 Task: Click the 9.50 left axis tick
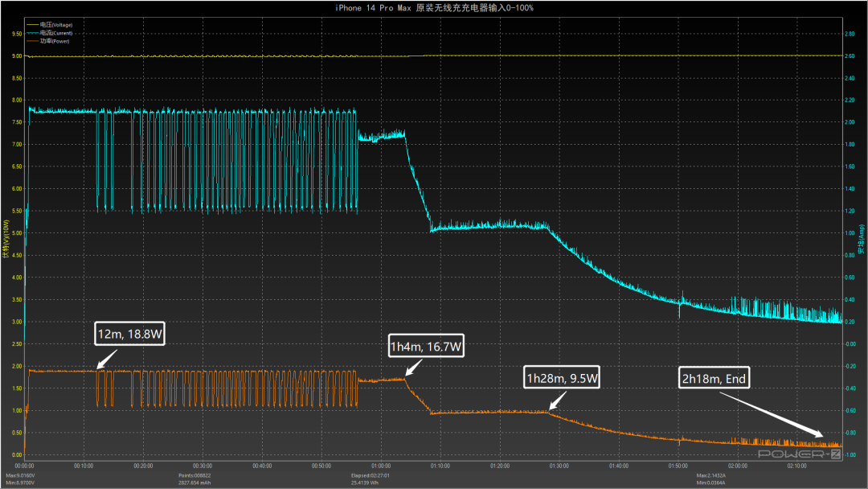[x=17, y=34]
